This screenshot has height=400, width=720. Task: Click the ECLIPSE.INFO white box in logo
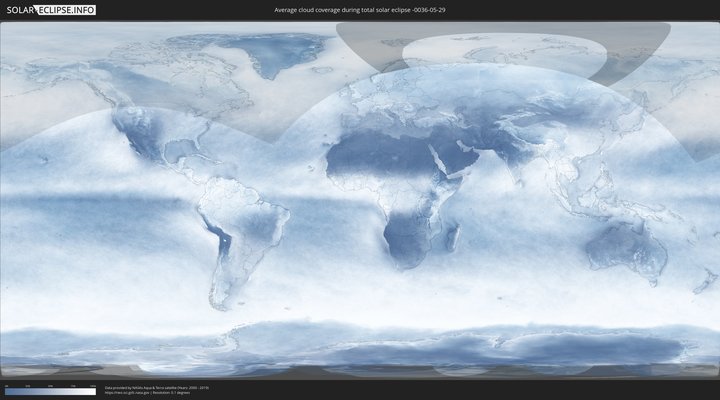coord(66,10)
